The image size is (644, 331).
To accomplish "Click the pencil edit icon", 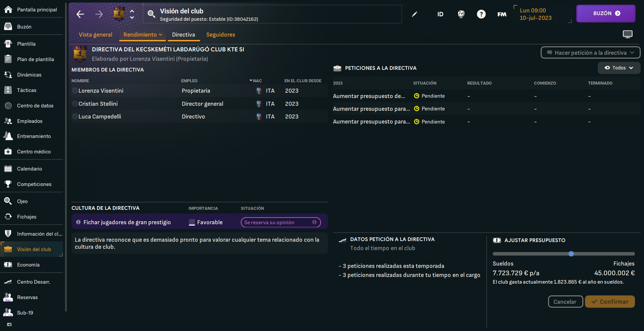I will (x=415, y=14).
